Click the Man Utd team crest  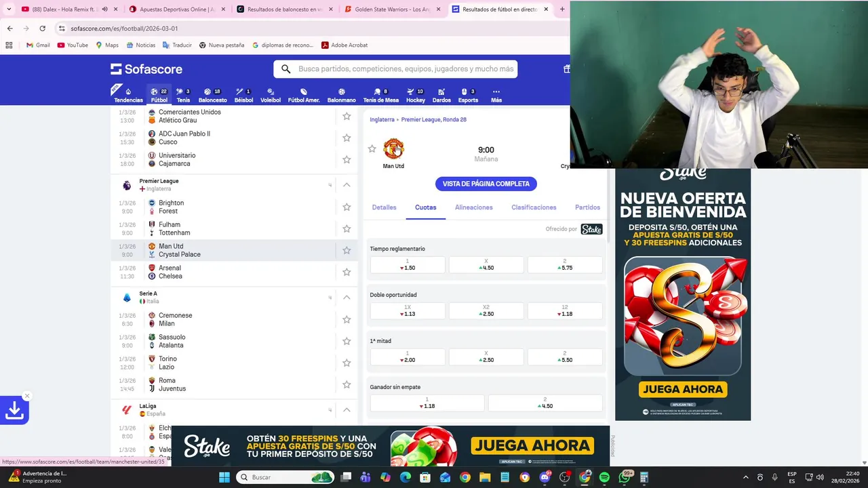(x=393, y=148)
